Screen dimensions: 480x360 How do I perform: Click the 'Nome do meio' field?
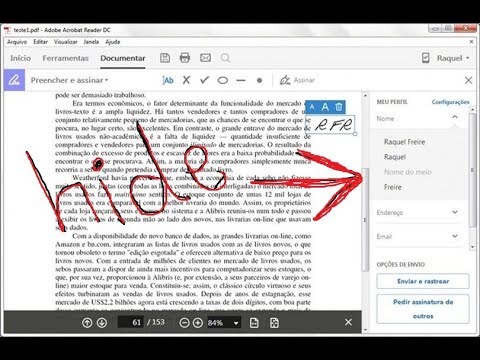click(x=408, y=172)
